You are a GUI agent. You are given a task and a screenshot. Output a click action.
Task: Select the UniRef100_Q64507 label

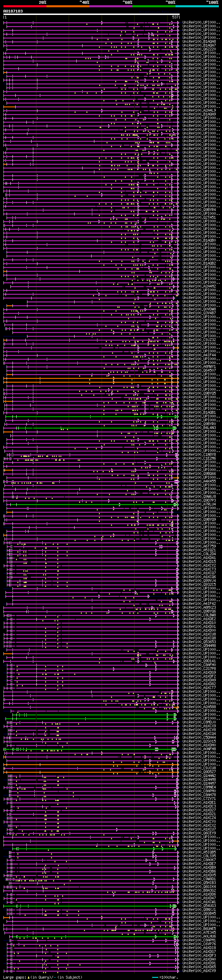coord(199,371)
